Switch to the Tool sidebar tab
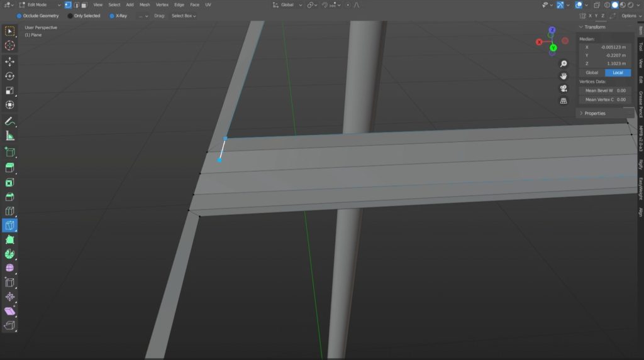644x360 pixels. [640, 63]
